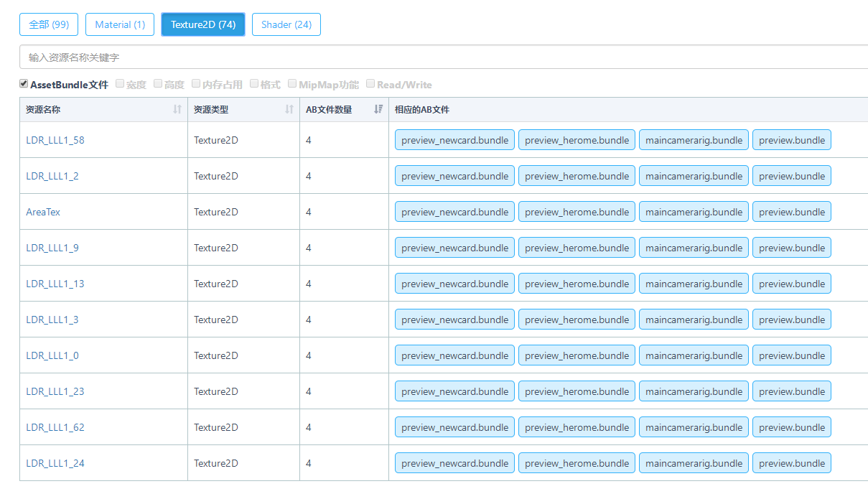Switch to the Material (1) tab
This screenshot has width=868, height=494.
(x=120, y=24)
